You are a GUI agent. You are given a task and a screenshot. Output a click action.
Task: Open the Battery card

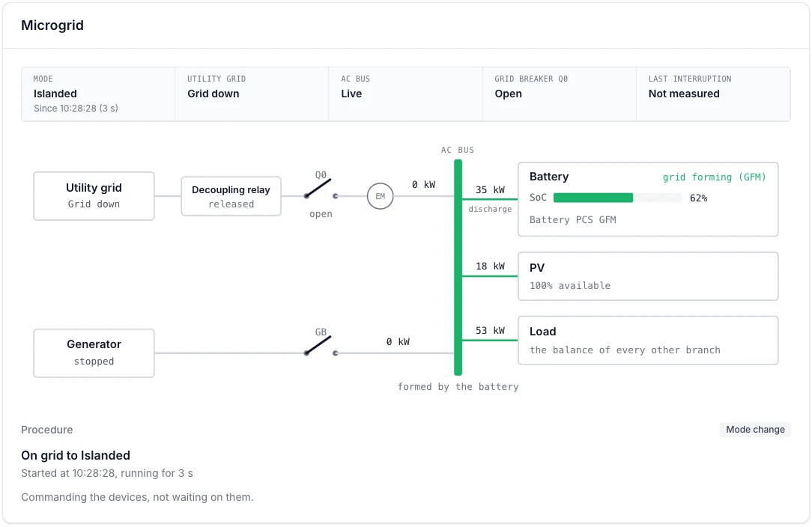(648, 199)
